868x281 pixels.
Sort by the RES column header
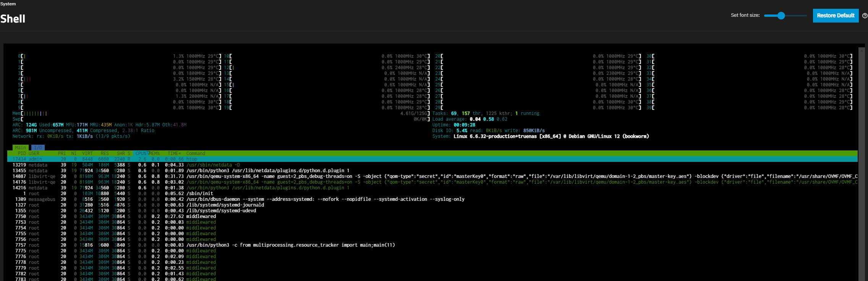tap(105, 153)
